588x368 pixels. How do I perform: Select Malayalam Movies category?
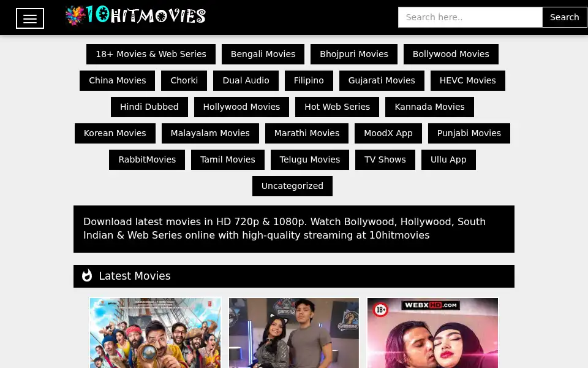[210, 133]
